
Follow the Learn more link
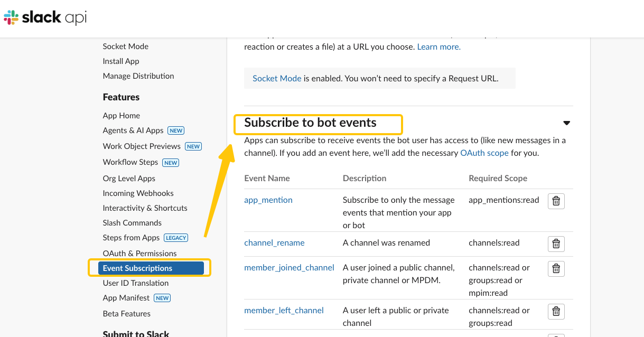pyautogui.click(x=438, y=47)
